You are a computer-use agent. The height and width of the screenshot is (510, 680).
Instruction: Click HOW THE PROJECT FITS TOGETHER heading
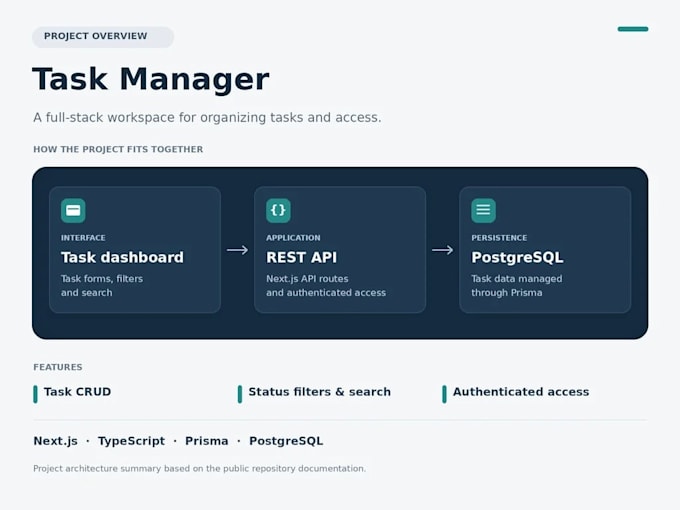click(118, 149)
